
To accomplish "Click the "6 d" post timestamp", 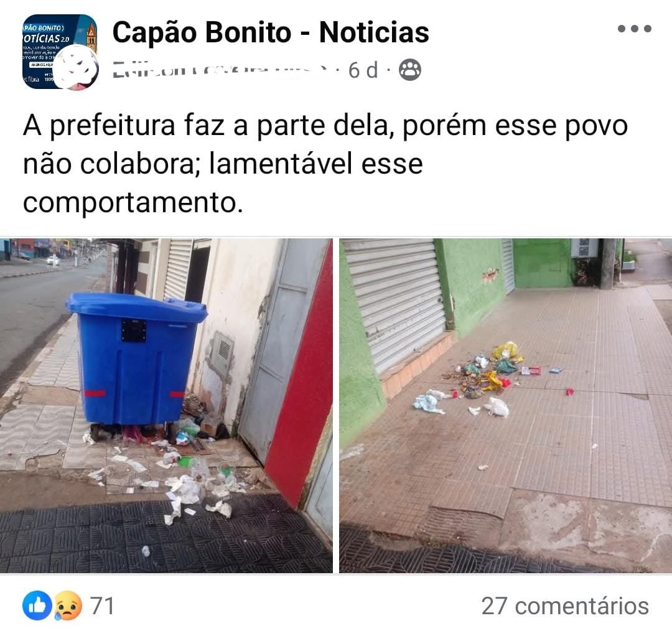I will coord(363,70).
